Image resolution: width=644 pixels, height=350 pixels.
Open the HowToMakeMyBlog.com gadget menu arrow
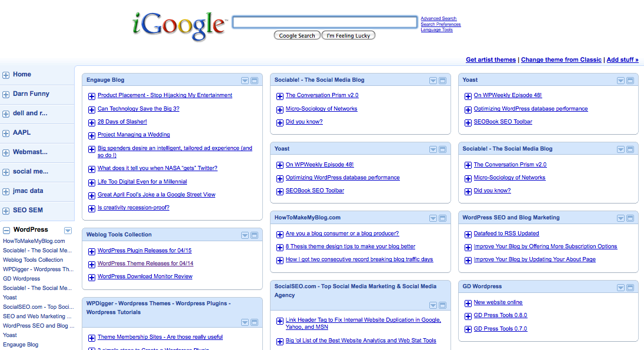click(433, 218)
